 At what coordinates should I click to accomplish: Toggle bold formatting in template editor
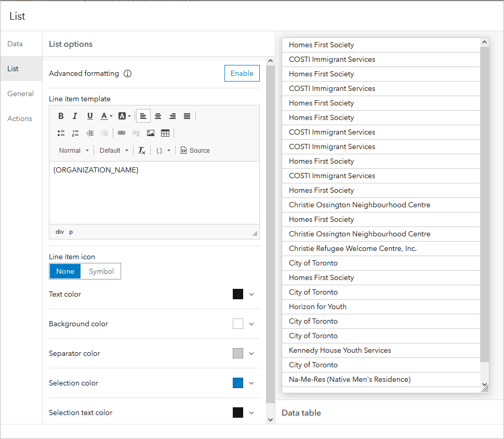pyautogui.click(x=61, y=116)
